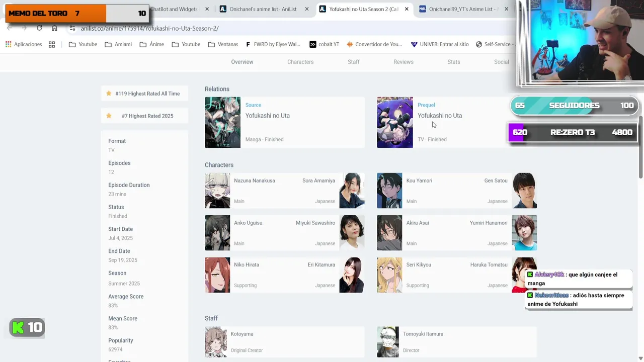Viewport: 644px width, 362px height.
Task: Click Kou Yamori character portrait
Action: click(389, 191)
